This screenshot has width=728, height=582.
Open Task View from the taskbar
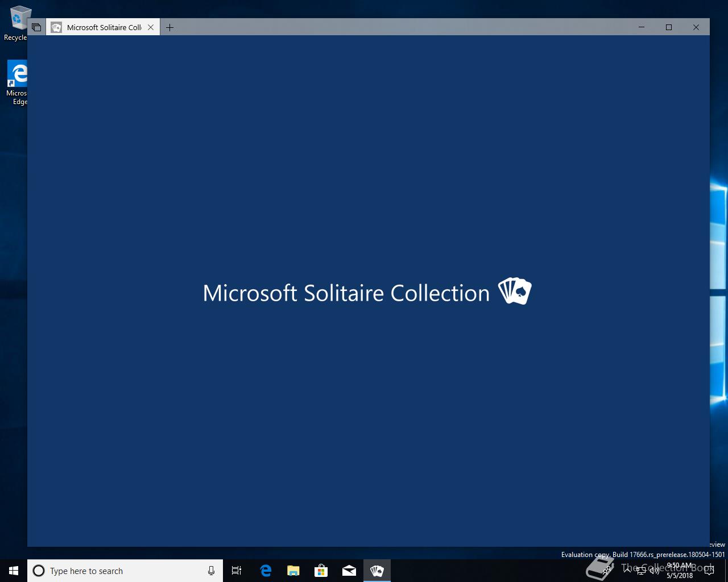point(237,571)
